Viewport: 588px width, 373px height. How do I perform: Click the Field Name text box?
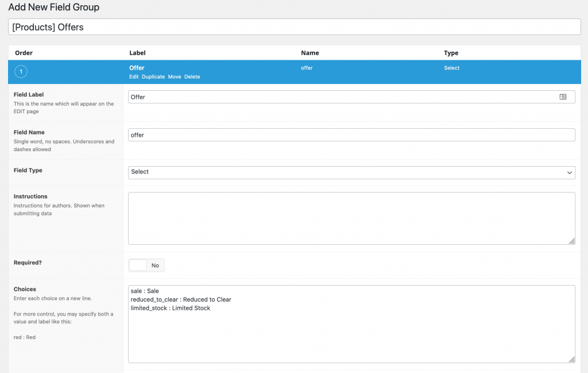[x=351, y=134]
